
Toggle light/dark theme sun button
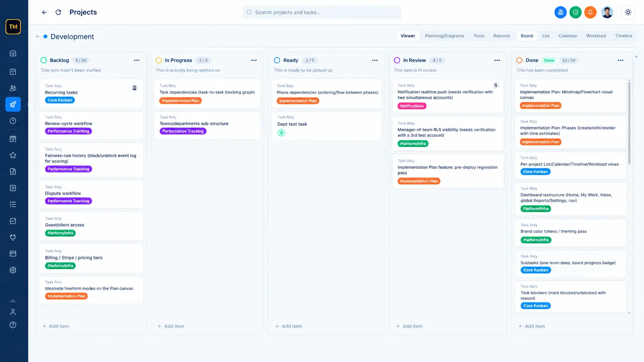click(628, 12)
